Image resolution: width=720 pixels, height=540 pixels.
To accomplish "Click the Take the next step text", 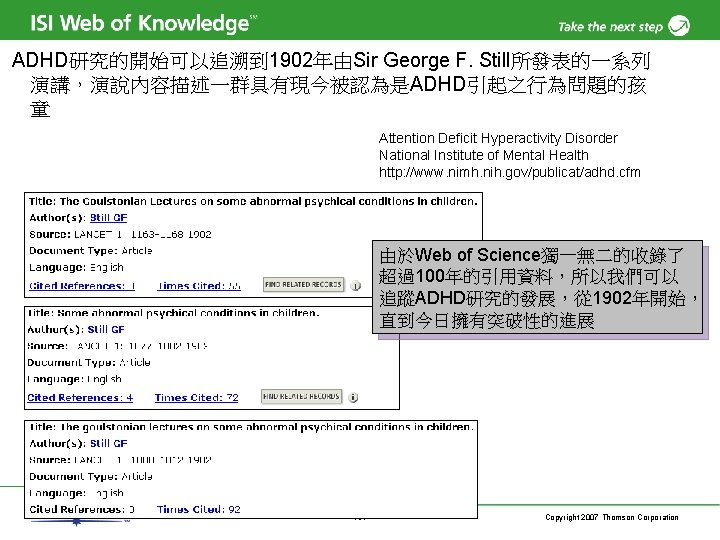I will (x=610, y=27).
